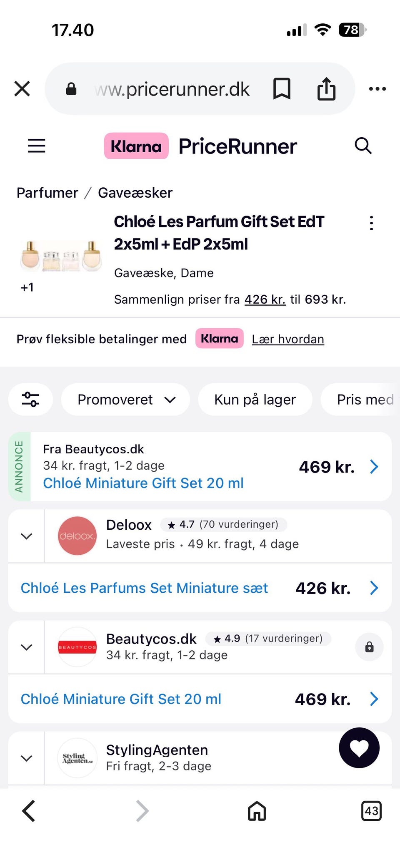This screenshot has height=868, width=400.
Task: Open the product options vertical dots
Action: pos(372,223)
